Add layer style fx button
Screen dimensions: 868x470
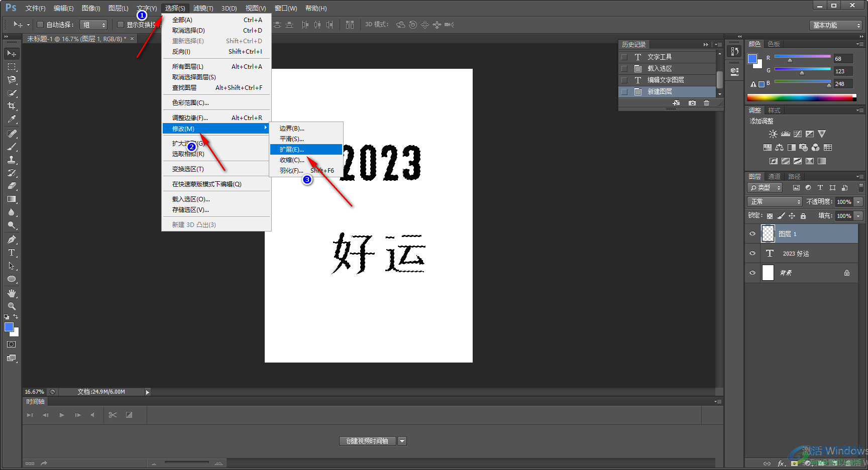click(781, 463)
